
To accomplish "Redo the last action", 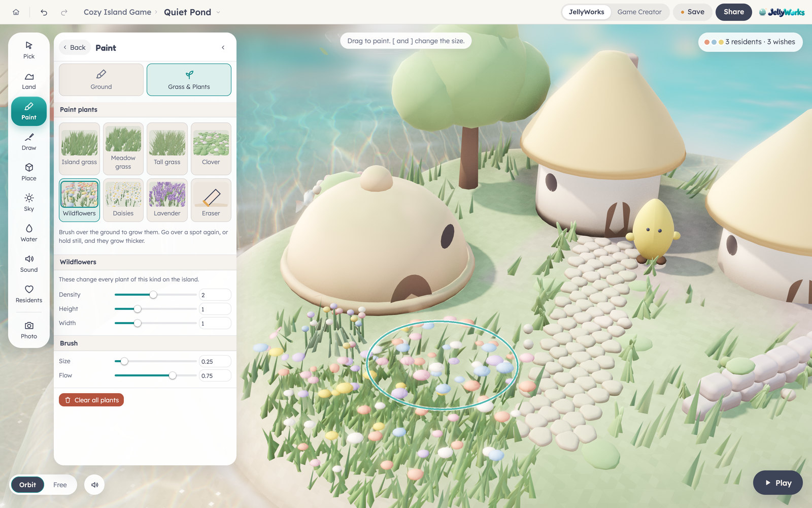I will [64, 12].
